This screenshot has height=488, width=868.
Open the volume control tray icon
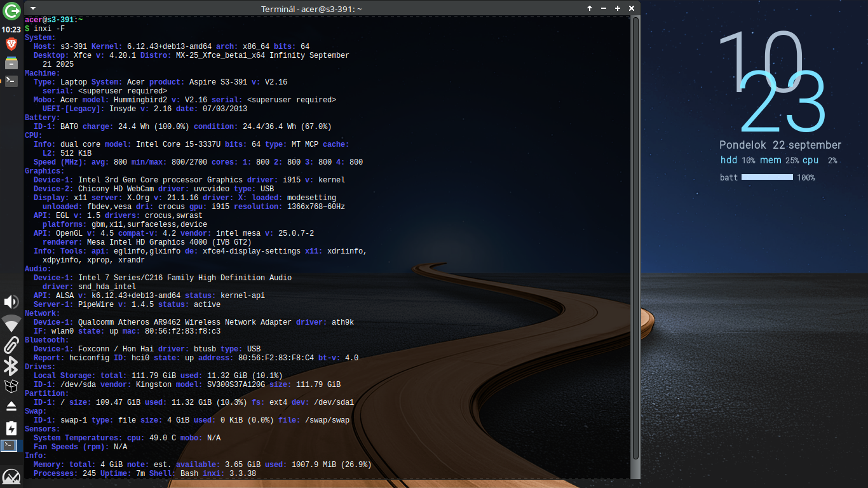[11, 302]
